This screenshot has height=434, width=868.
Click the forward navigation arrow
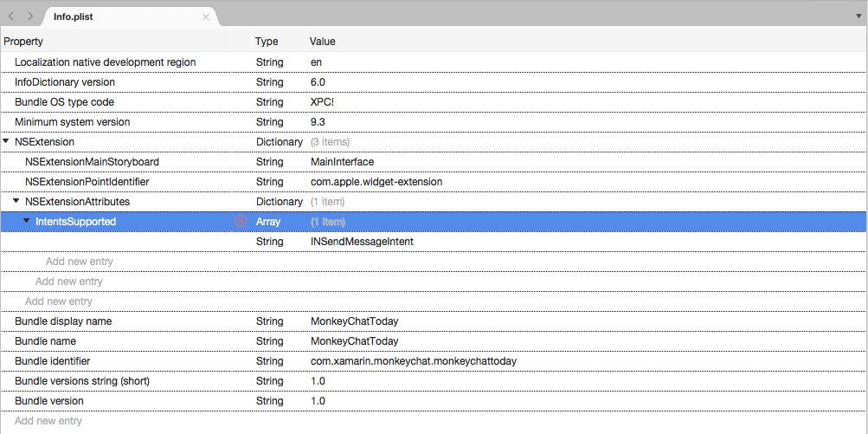(30, 16)
